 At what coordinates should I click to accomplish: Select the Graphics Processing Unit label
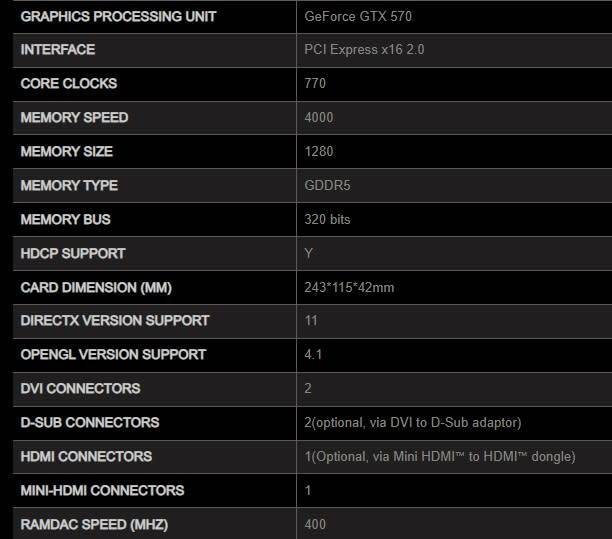(118, 16)
